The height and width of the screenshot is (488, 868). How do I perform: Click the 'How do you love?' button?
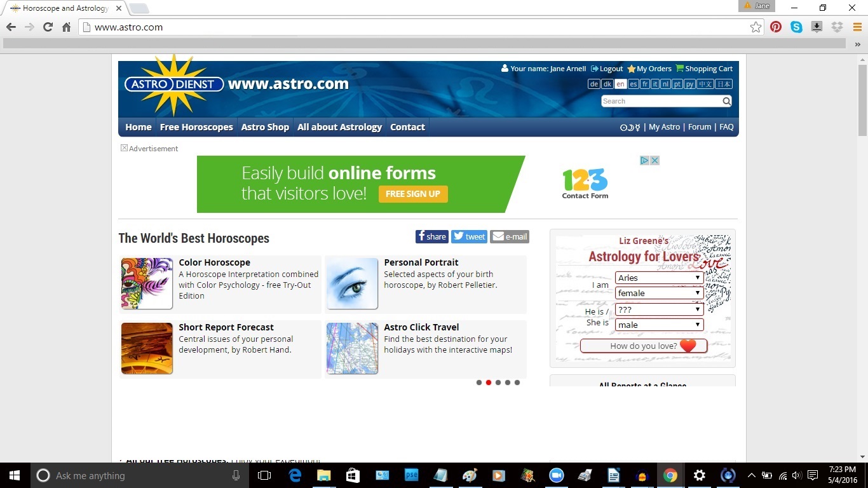[x=643, y=346]
